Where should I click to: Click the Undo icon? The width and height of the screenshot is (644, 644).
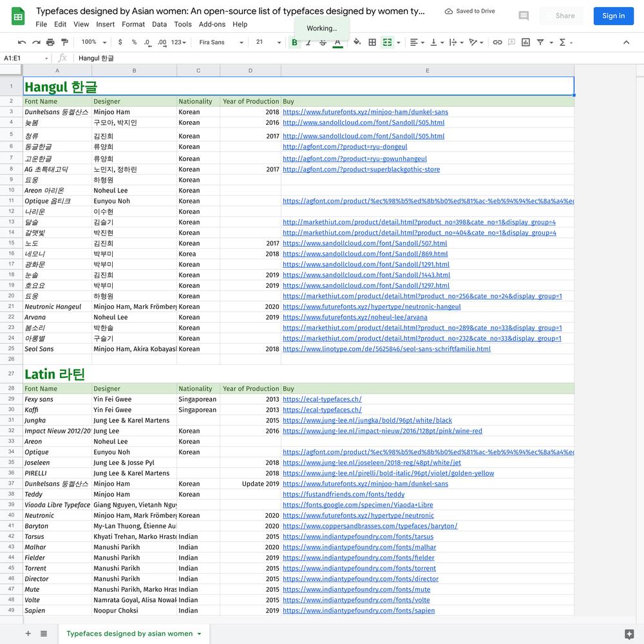(x=22, y=43)
